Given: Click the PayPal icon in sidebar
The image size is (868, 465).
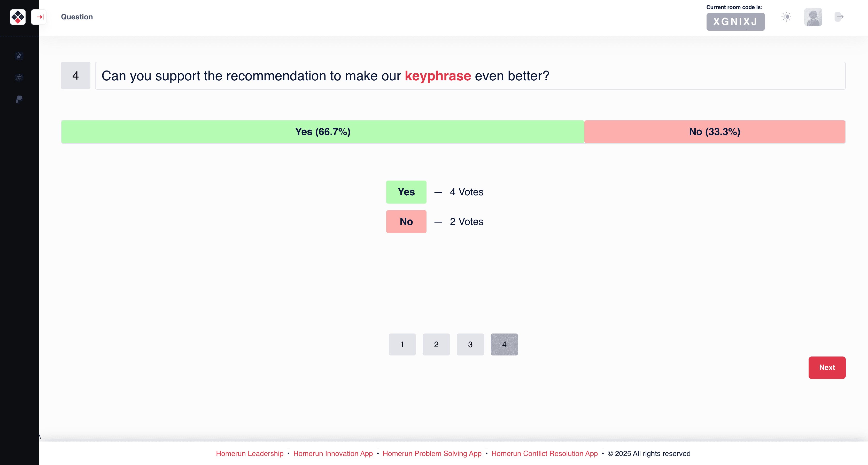Looking at the screenshot, I should 19,99.
